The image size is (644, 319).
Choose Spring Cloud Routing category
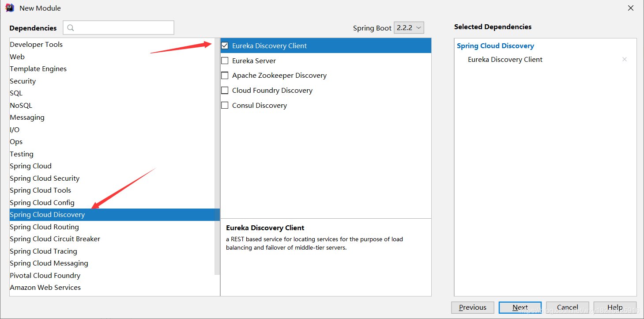[x=112, y=227]
